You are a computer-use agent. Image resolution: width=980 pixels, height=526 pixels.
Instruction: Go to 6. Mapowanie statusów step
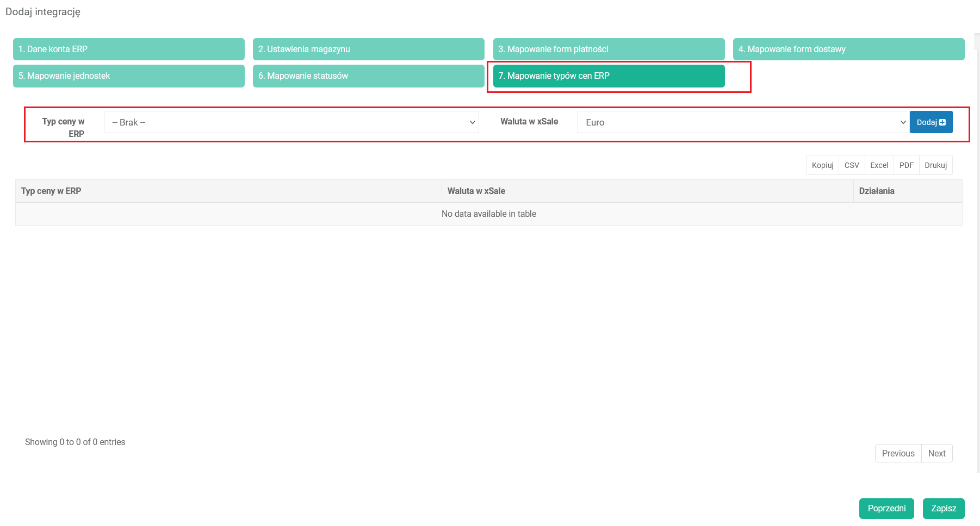tap(368, 76)
